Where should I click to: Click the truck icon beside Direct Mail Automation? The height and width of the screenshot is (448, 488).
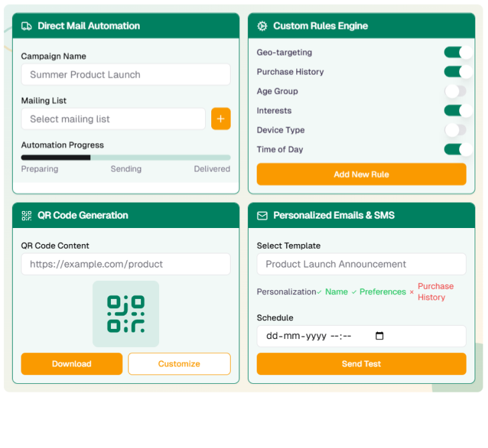pos(27,26)
